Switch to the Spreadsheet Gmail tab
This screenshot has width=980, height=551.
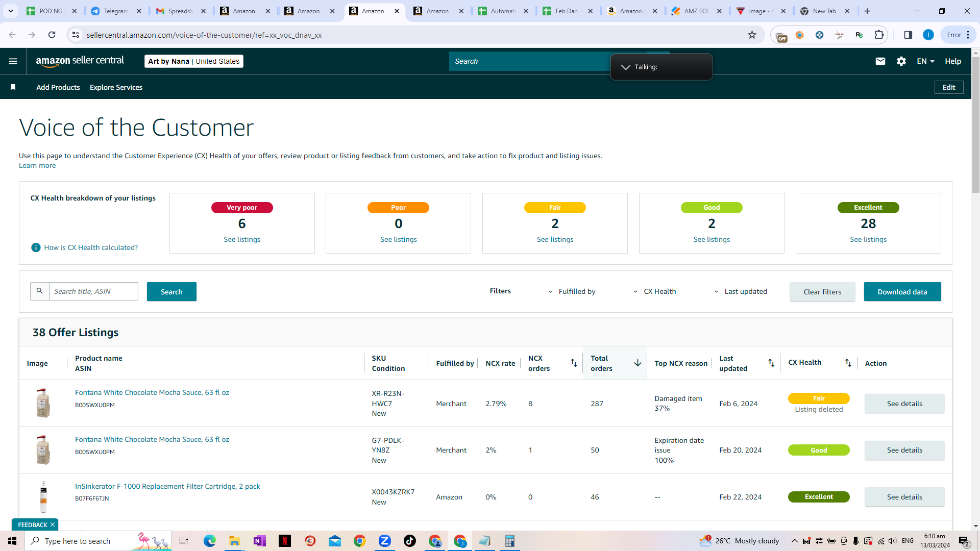coord(181,11)
